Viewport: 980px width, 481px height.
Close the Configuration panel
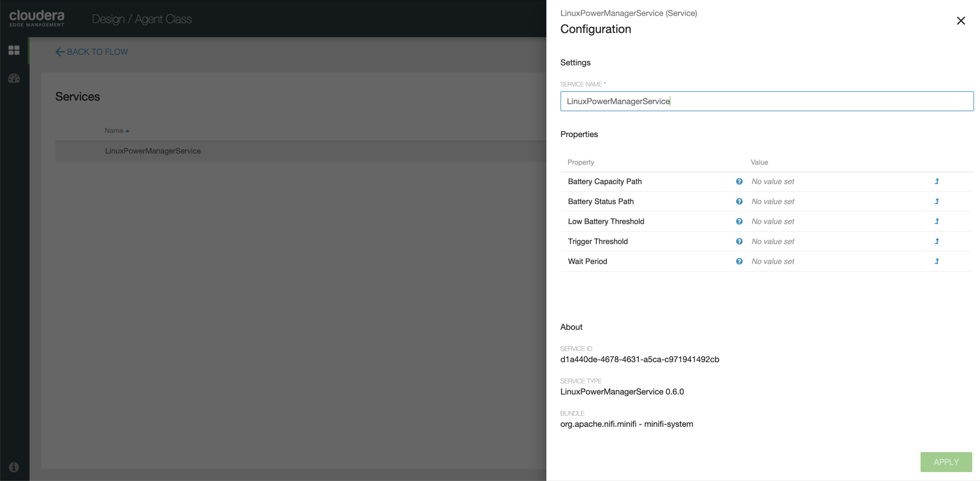[x=961, y=21]
